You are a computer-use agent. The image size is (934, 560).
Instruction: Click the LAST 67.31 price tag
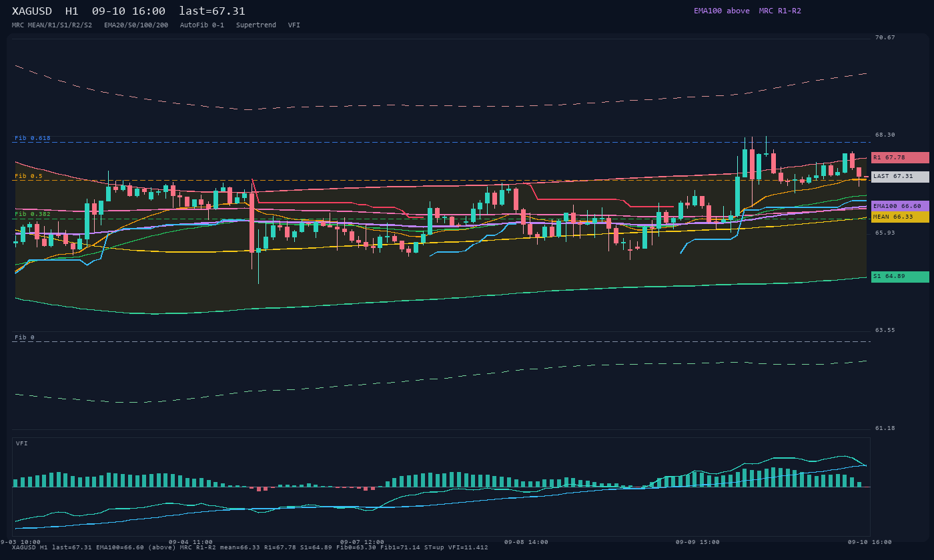coord(900,177)
